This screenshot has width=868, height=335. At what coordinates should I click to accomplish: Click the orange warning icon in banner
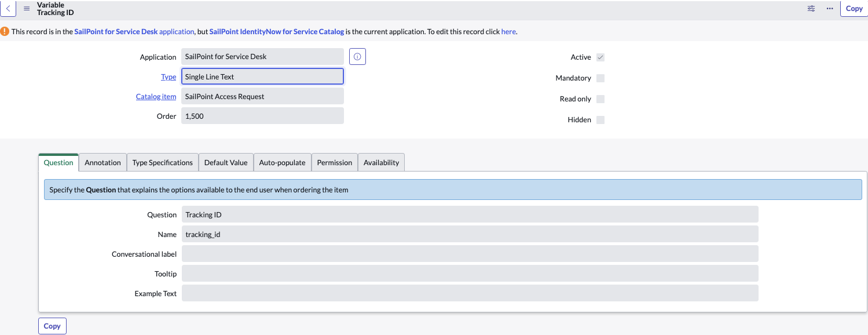[x=5, y=31]
